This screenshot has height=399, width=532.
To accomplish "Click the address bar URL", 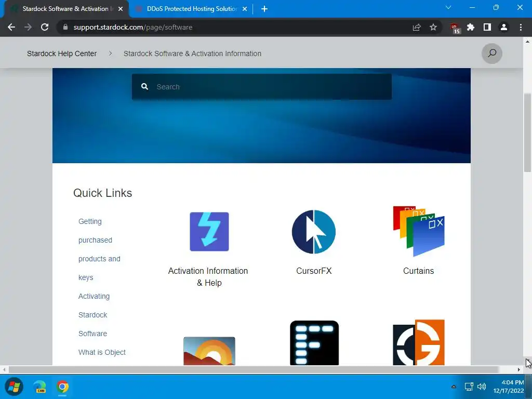I will (132, 27).
